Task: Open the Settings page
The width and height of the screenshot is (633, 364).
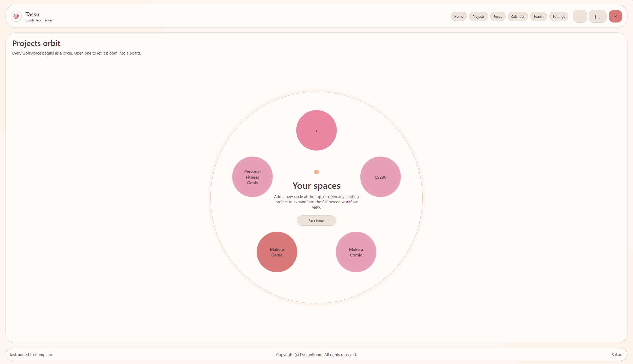Action: pos(559,16)
